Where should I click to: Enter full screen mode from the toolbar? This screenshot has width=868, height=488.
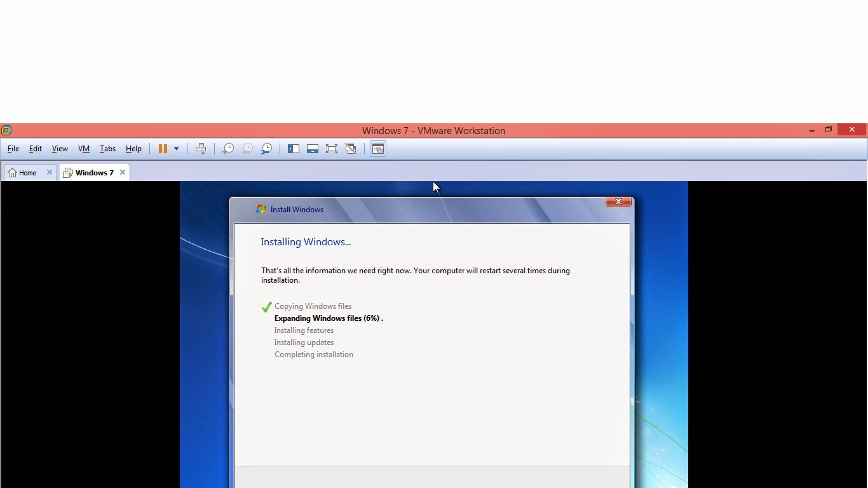pos(332,149)
